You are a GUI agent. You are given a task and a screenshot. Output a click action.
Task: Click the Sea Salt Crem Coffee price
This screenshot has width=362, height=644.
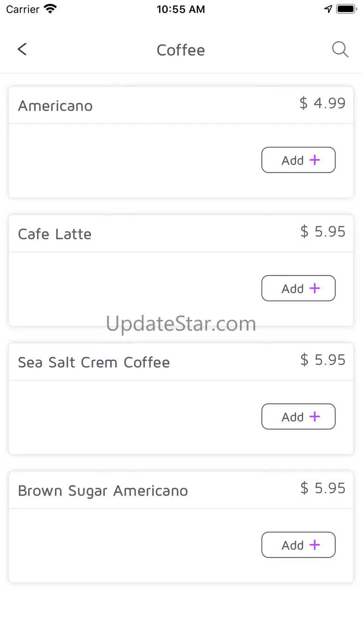coord(323,360)
